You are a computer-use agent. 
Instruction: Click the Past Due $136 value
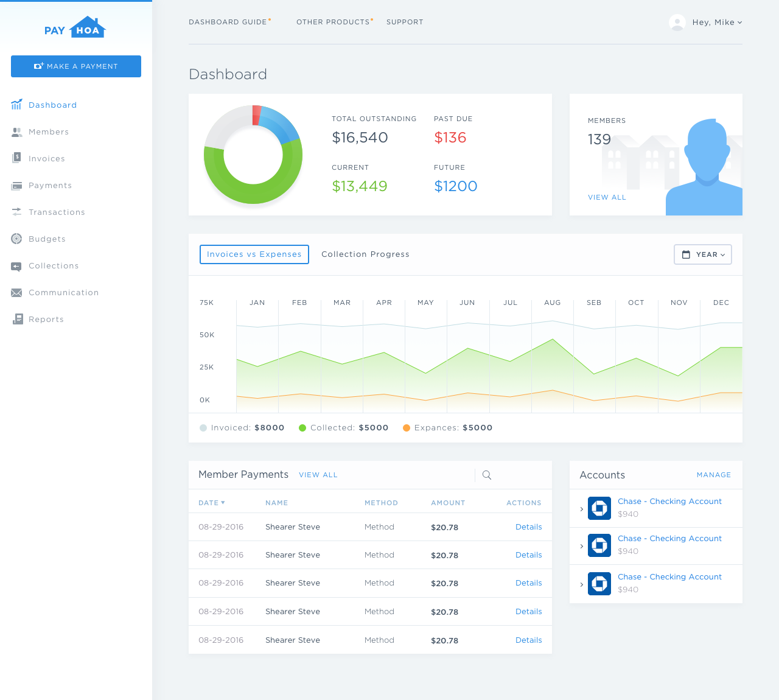pyautogui.click(x=450, y=138)
